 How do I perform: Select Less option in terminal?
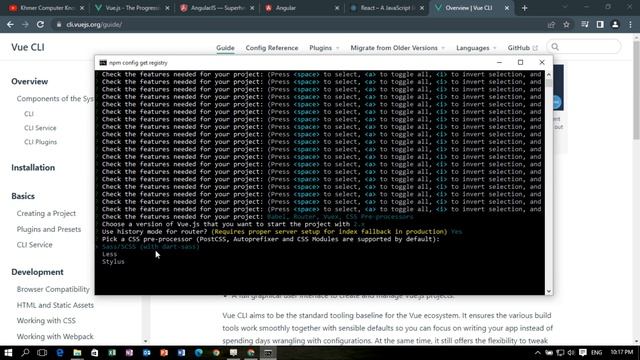pyautogui.click(x=109, y=254)
